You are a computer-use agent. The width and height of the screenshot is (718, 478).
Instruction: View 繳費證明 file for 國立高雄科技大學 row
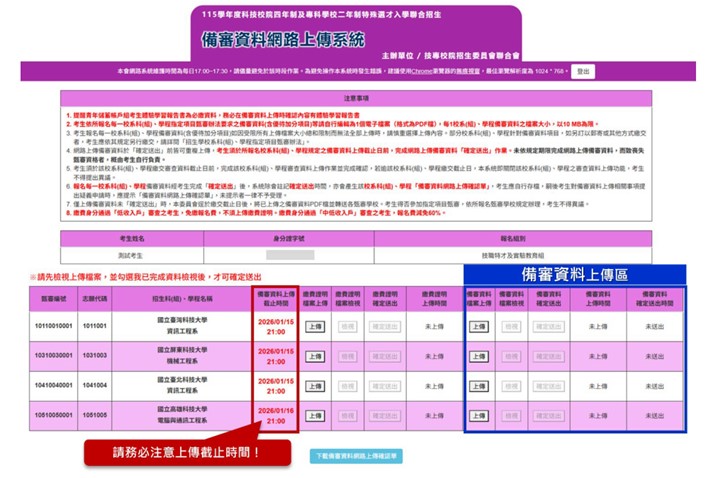coord(347,416)
